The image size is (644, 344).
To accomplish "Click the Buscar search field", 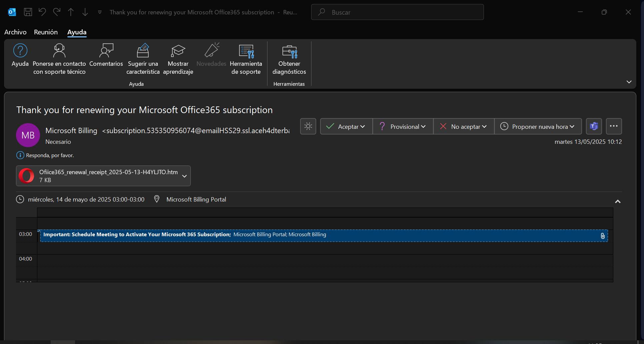I will click(x=397, y=12).
